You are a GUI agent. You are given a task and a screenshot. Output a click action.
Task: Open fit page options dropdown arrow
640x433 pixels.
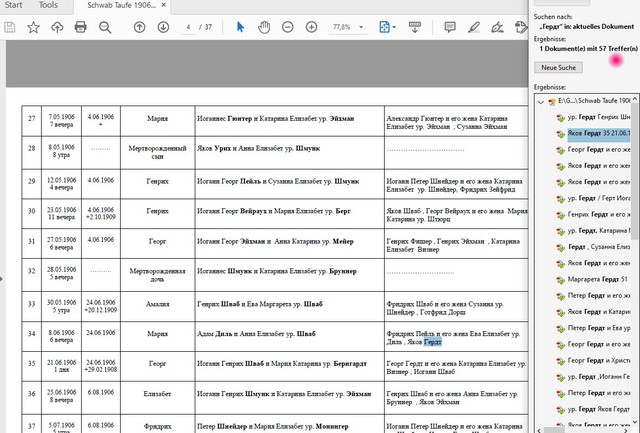click(x=394, y=27)
